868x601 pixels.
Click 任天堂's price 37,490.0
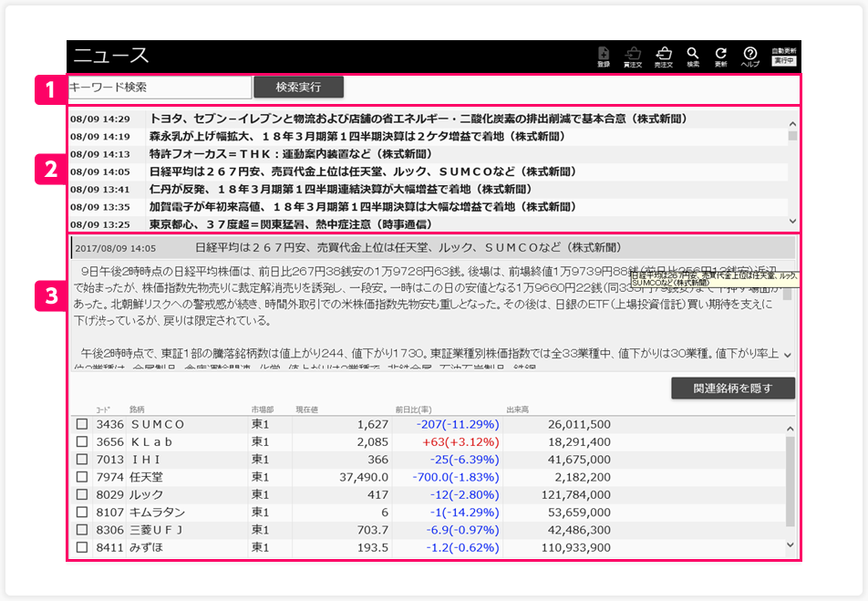click(x=364, y=477)
